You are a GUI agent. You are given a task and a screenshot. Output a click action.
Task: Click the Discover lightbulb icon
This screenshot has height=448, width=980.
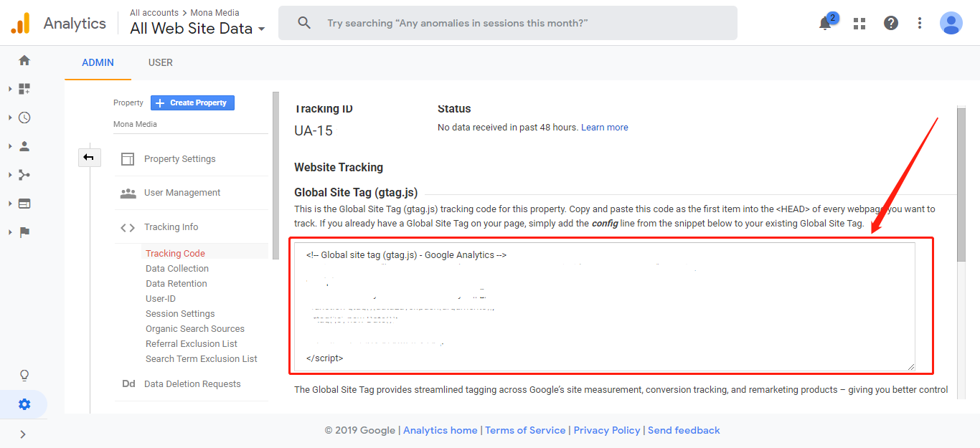tap(24, 375)
